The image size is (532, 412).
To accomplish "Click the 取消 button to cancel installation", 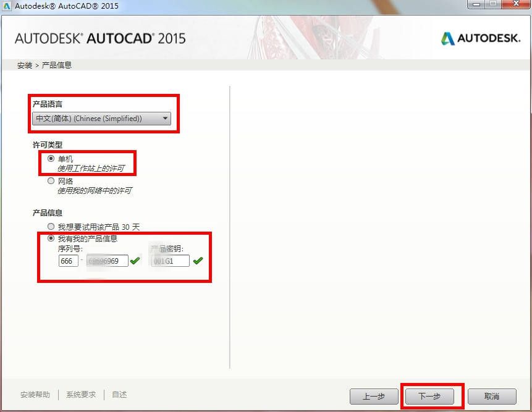I will click(x=492, y=395).
